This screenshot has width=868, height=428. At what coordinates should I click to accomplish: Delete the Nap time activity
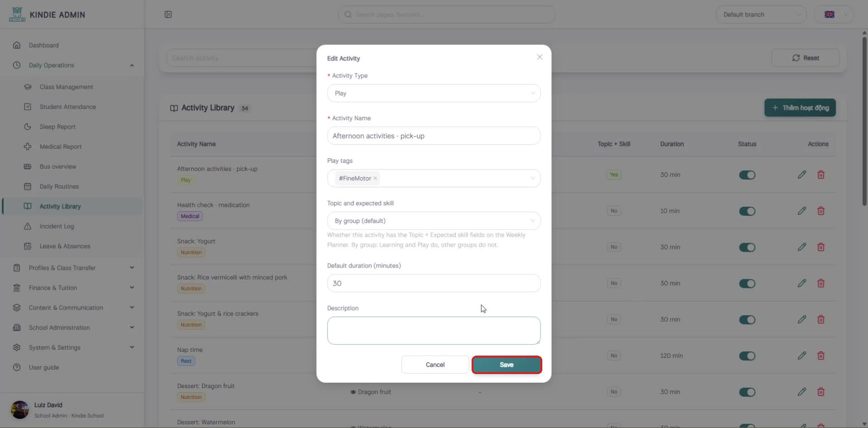(820, 355)
